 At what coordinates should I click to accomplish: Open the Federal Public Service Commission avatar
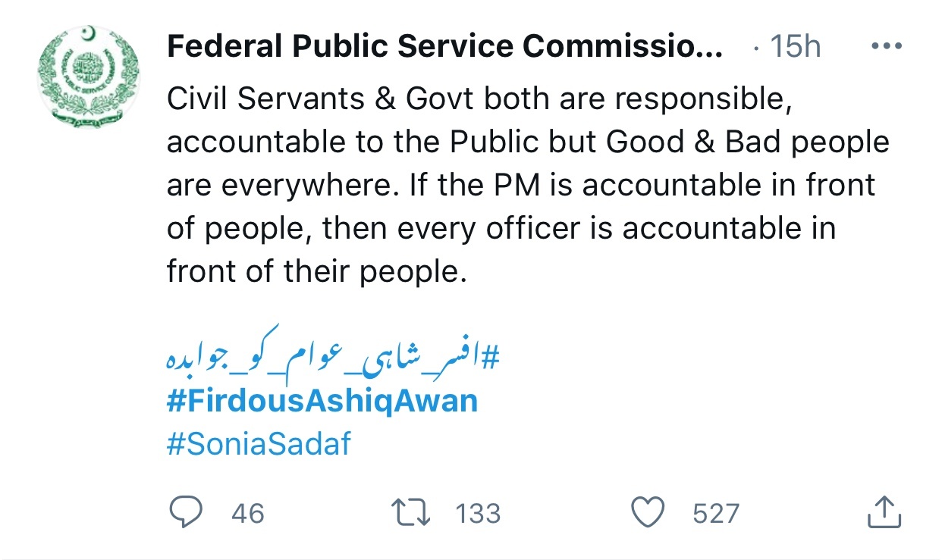click(89, 77)
